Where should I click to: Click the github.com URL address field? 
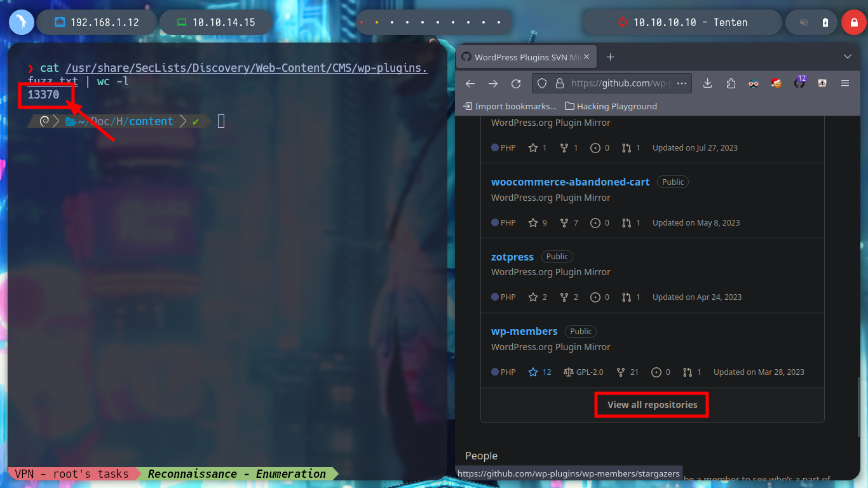click(620, 83)
